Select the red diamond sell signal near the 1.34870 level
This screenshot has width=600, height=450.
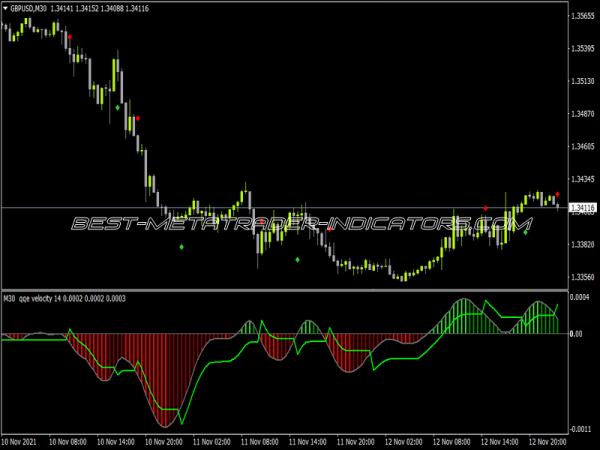(x=138, y=118)
